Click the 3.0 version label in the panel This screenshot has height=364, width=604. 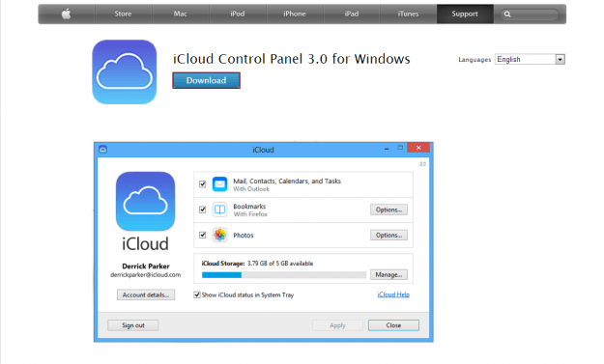(x=422, y=164)
